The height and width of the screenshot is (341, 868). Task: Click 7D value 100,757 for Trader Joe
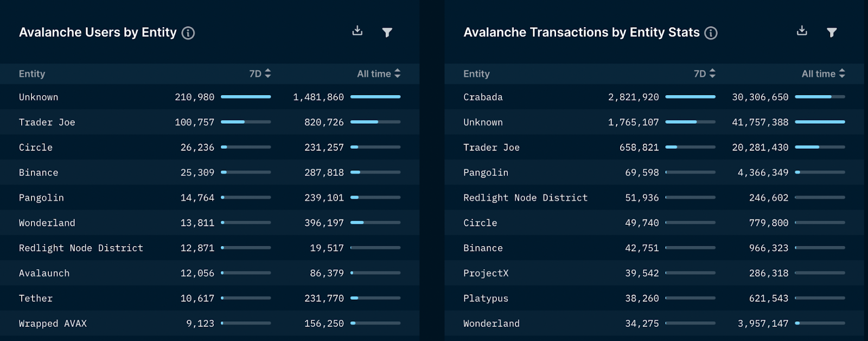click(195, 122)
